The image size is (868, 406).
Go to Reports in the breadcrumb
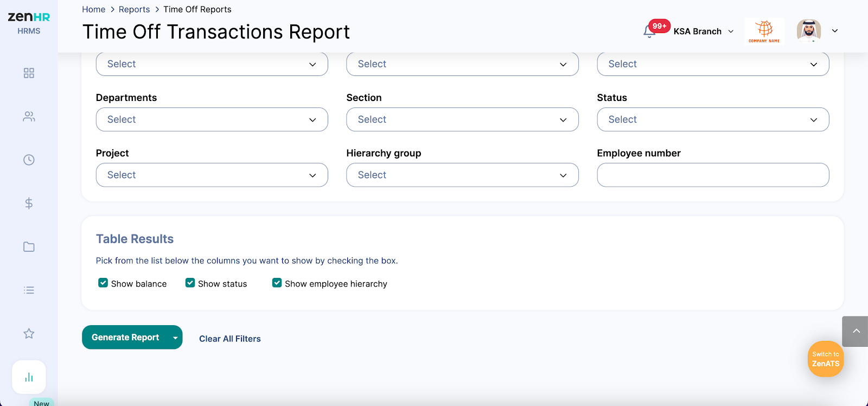[134, 9]
